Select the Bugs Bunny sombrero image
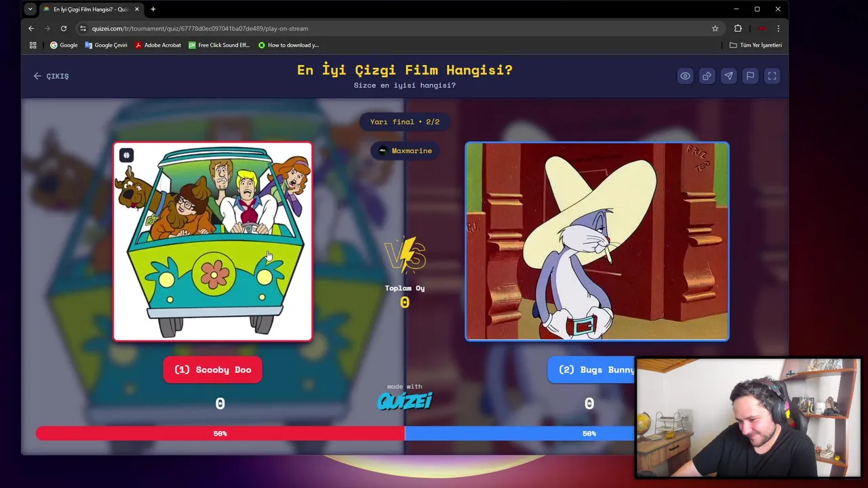The height and width of the screenshot is (488, 868). (x=597, y=241)
